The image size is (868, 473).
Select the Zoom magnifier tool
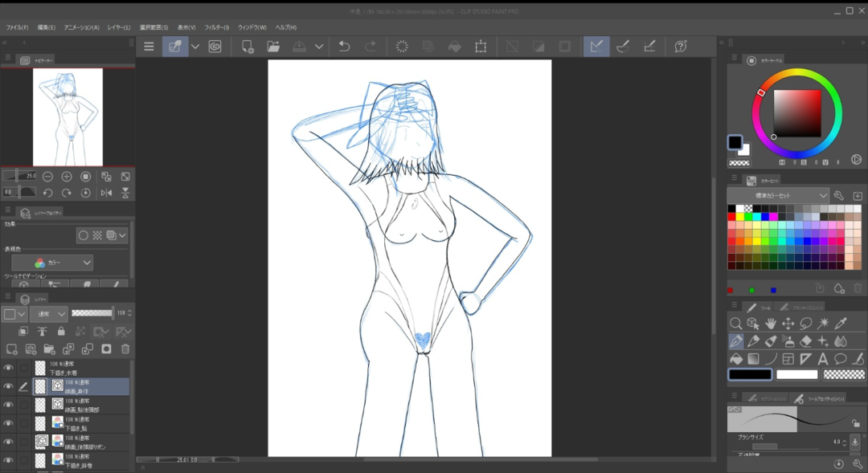point(735,324)
